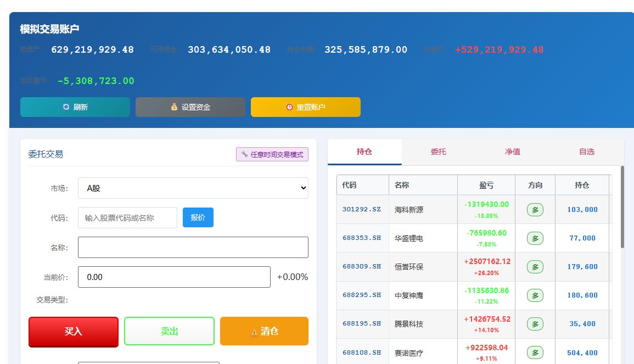Image resolution: width=634 pixels, height=364 pixels.
Task: Click the money bag icon on 设置资金
Action: coord(174,107)
